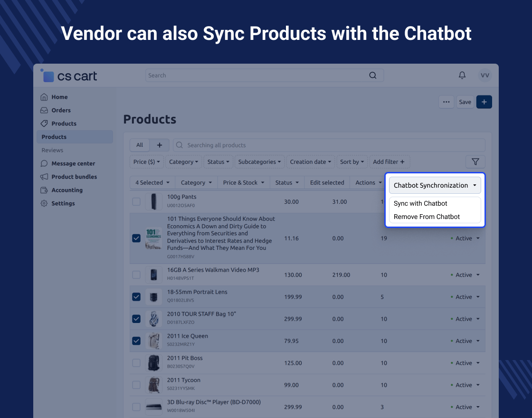This screenshot has height=418, width=532.
Task: Uncheck the 18-55mm Portrait Lens checkbox
Action: (136, 297)
